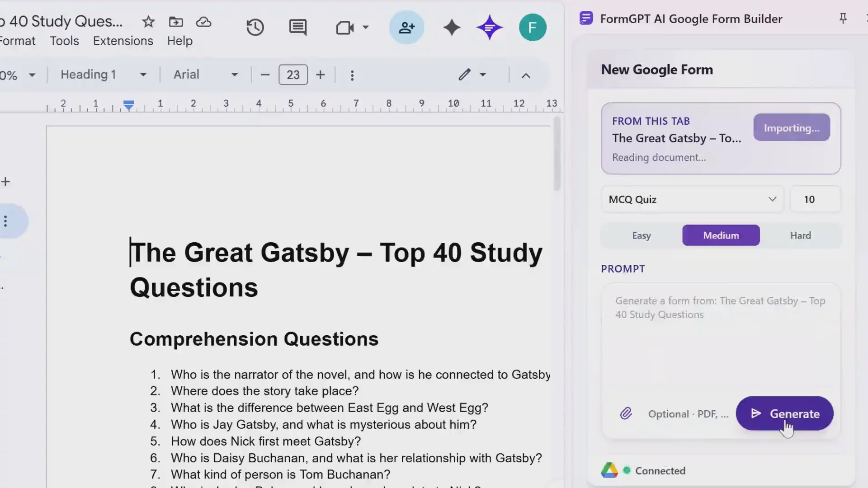This screenshot has width=868, height=488.
Task: Click the Reading document... status text
Action: [x=659, y=157]
